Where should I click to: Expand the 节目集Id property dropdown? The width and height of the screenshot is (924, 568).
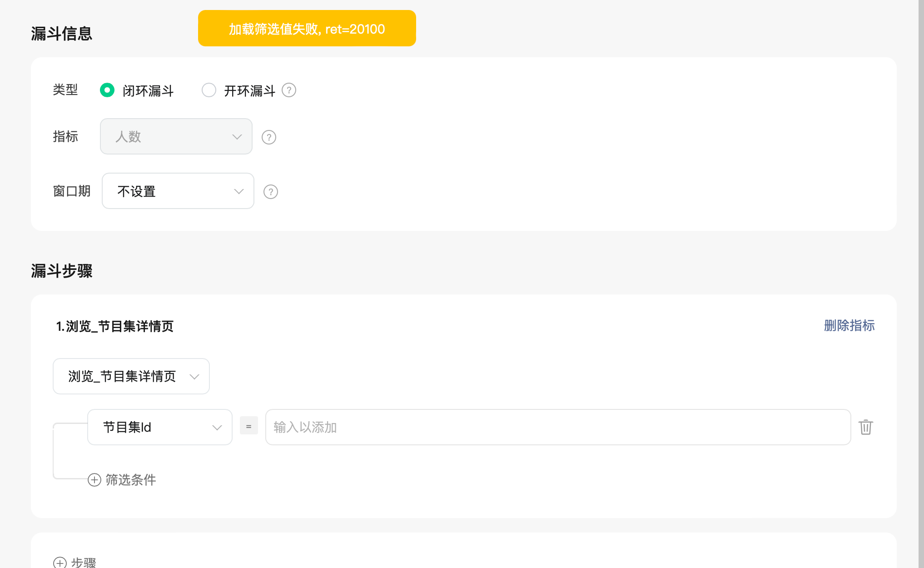point(160,427)
